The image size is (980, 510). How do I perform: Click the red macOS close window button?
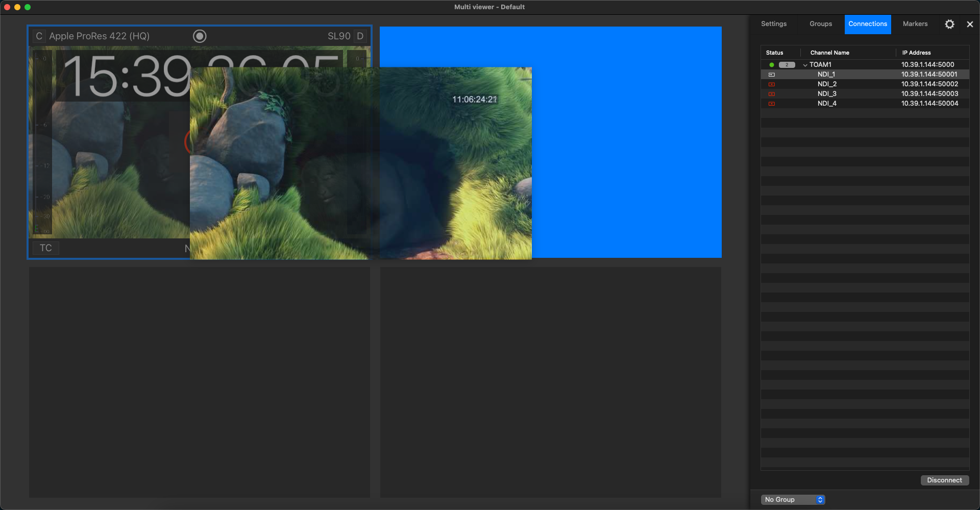[x=7, y=7]
